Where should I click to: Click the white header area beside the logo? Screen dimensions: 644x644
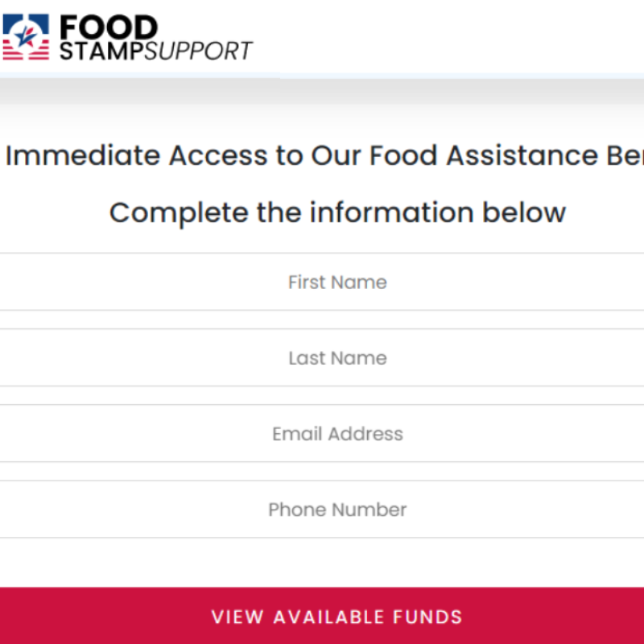pyautogui.click(x=448, y=37)
